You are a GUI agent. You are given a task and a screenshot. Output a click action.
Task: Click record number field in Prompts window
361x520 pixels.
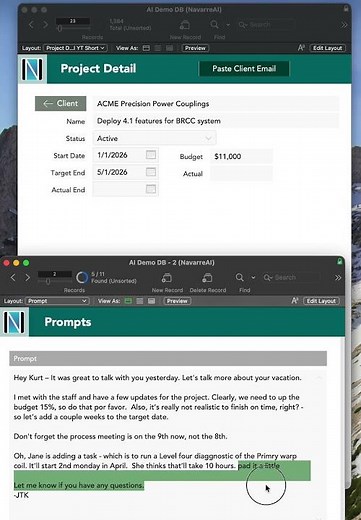click(55, 274)
